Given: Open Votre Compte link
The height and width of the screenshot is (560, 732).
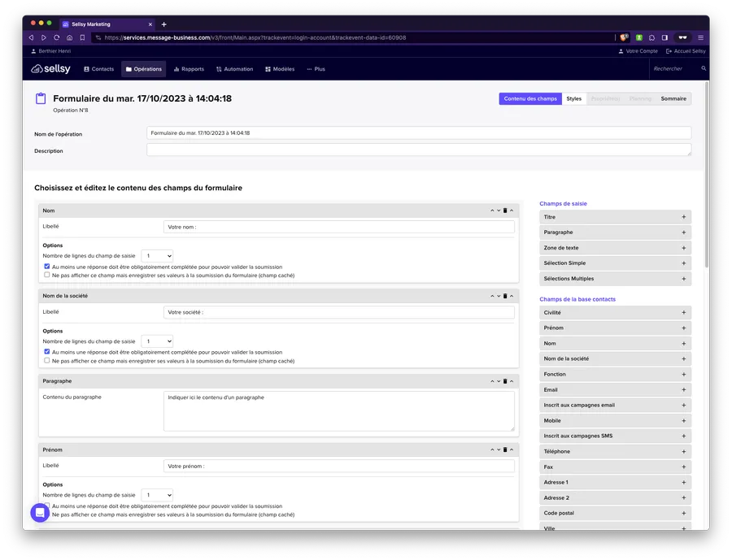Looking at the screenshot, I should point(638,51).
